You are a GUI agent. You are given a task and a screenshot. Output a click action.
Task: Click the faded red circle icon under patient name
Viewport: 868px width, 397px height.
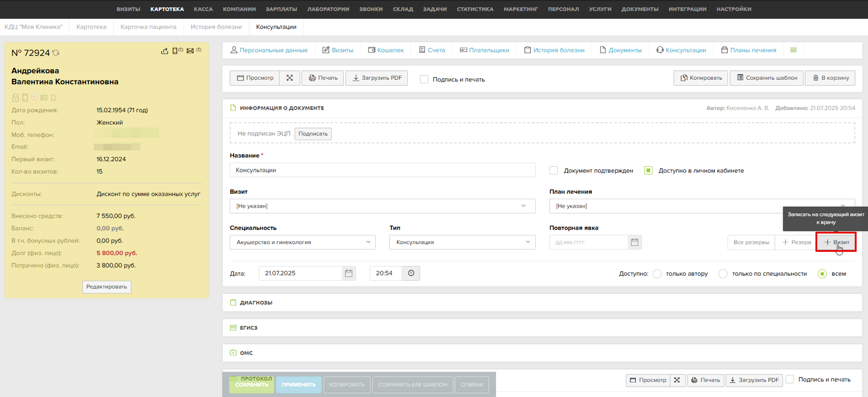(34, 97)
